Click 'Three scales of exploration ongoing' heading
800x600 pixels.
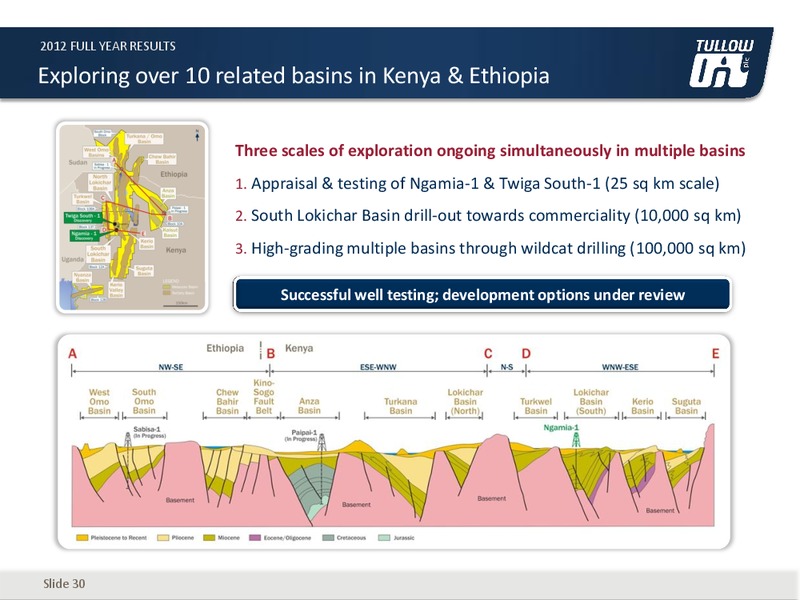[x=490, y=151]
